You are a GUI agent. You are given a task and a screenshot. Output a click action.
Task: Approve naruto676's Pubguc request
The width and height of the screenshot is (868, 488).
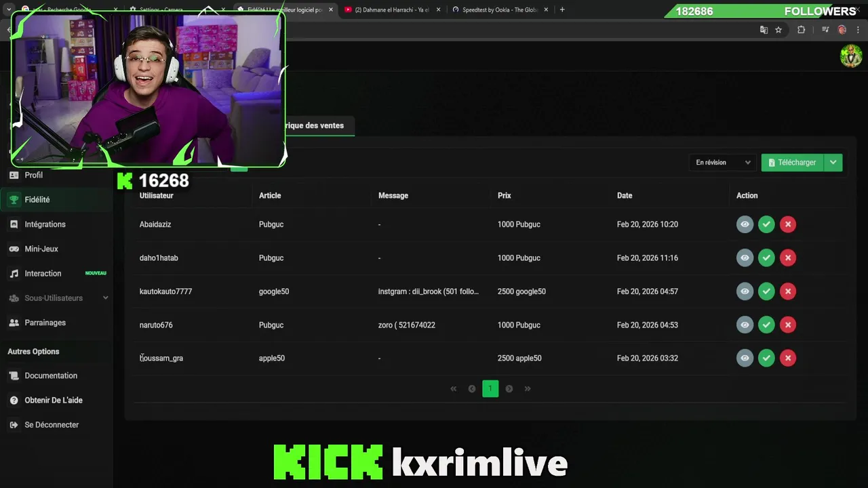tap(766, 325)
